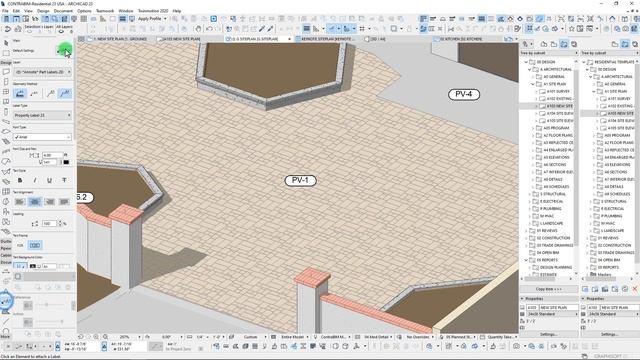Switch to the A103 New Site Plan tab
This screenshot has height=360, width=640.
point(182,39)
